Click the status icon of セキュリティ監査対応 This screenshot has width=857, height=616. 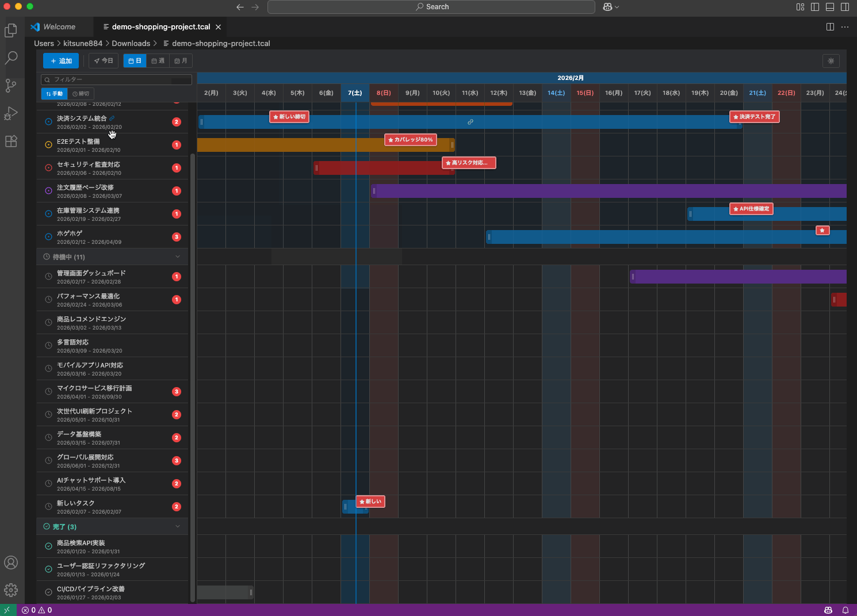[48, 168]
